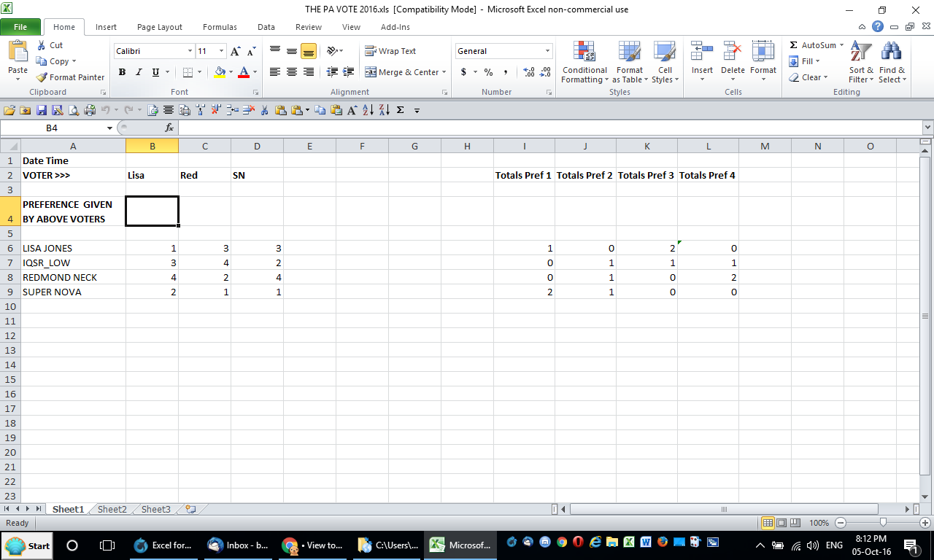The width and height of the screenshot is (934, 560).
Task: Click the Format Painter brush icon
Action: [42, 77]
